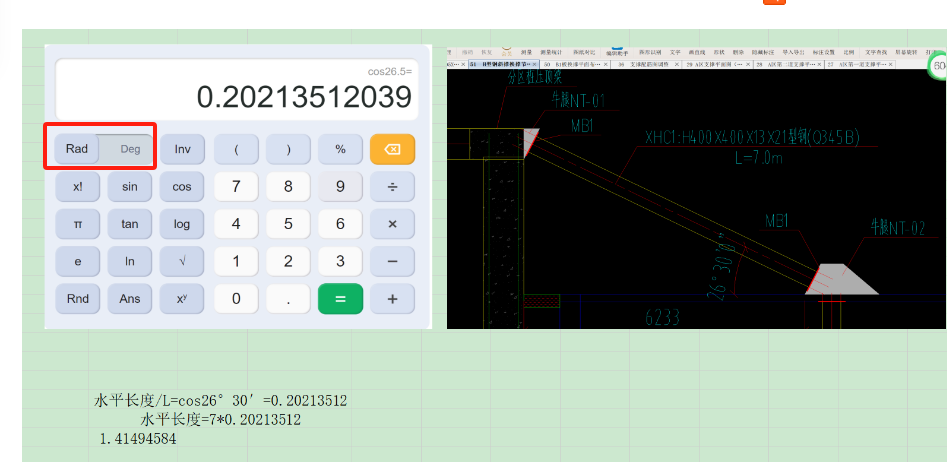Close the active 型钢斜撑换撑 drawing tab
The width and height of the screenshot is (947, 471).
[534, 65]
